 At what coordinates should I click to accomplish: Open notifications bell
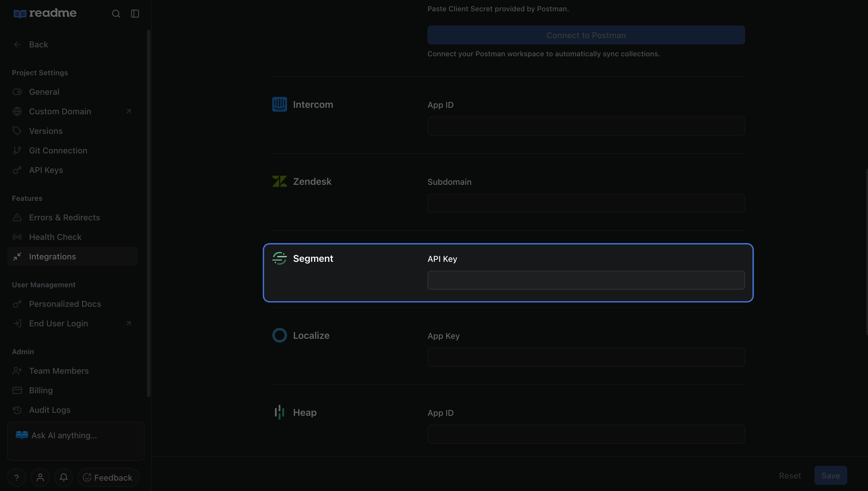(64, 477)
